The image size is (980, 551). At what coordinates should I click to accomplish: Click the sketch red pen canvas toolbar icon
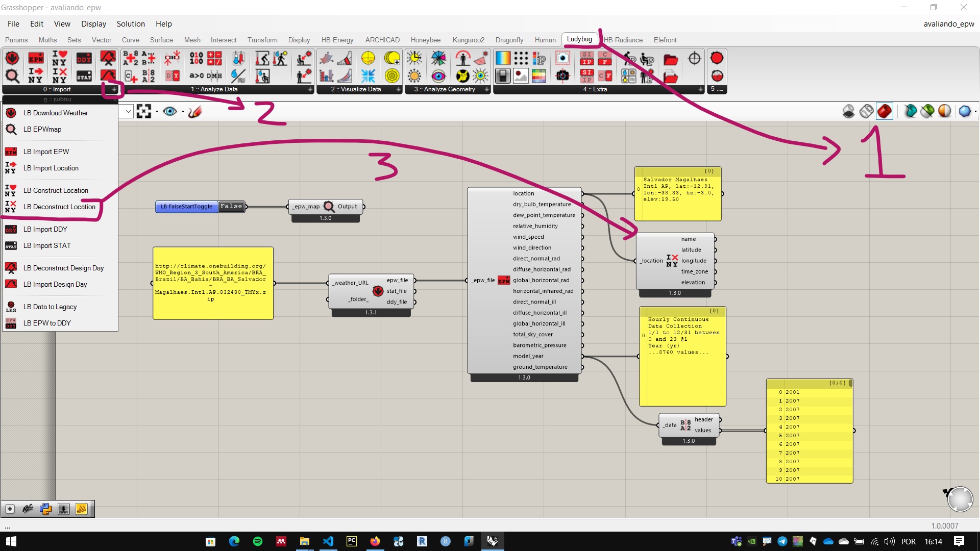(195, 111)
